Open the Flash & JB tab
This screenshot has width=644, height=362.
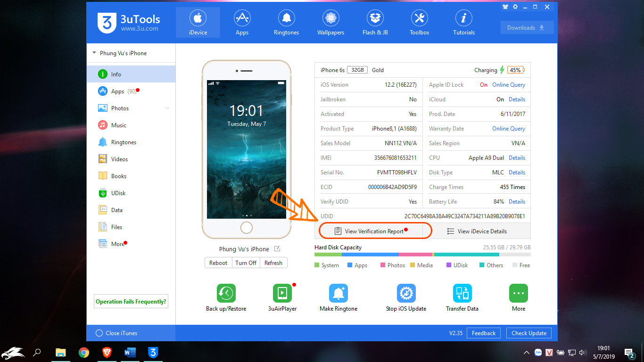[375, 23]
